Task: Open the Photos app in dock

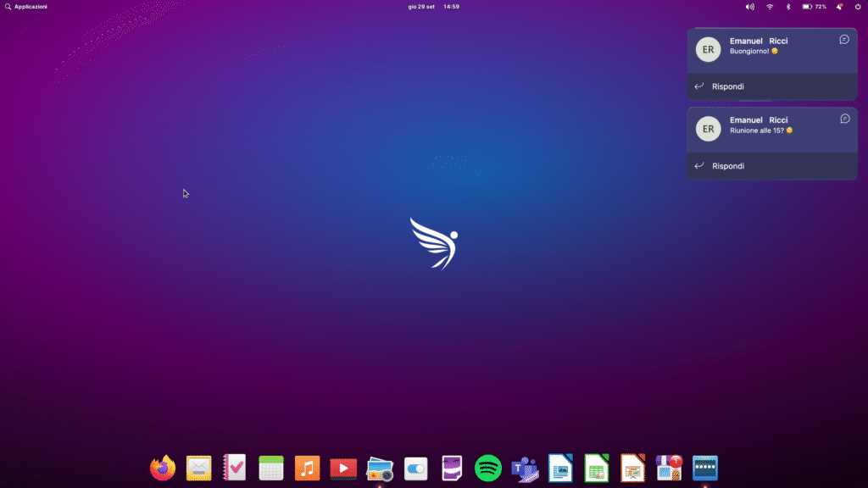Action: 379,468
